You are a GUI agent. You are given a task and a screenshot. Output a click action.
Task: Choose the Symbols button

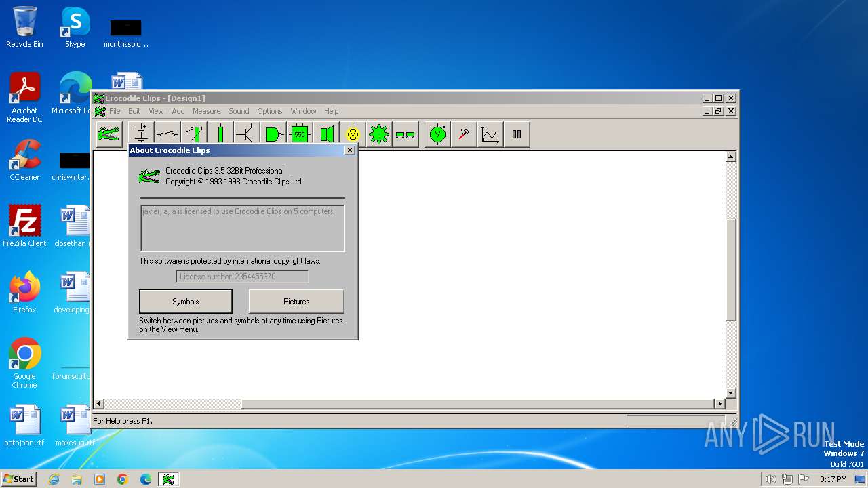pos(186,302)
